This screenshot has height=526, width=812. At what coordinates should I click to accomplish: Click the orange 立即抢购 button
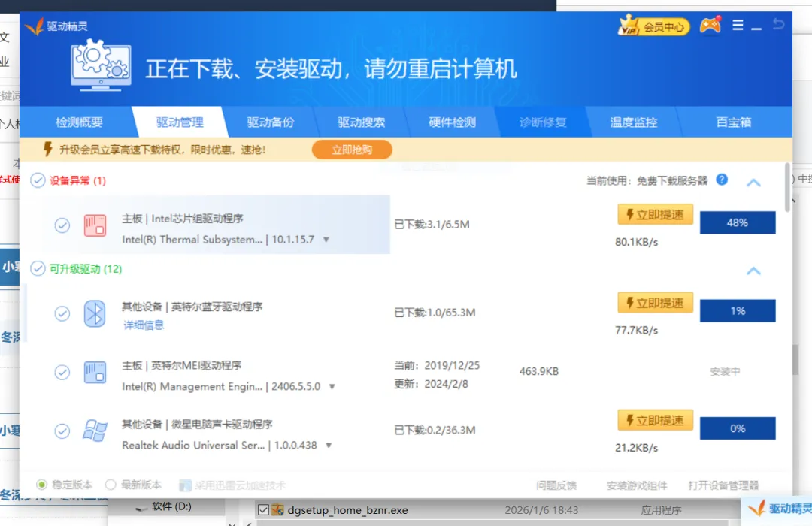352,150
